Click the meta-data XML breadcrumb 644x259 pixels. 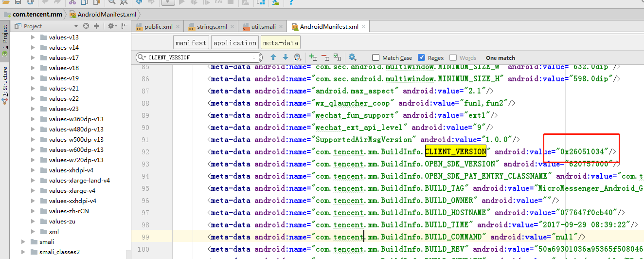coord(280,43)
